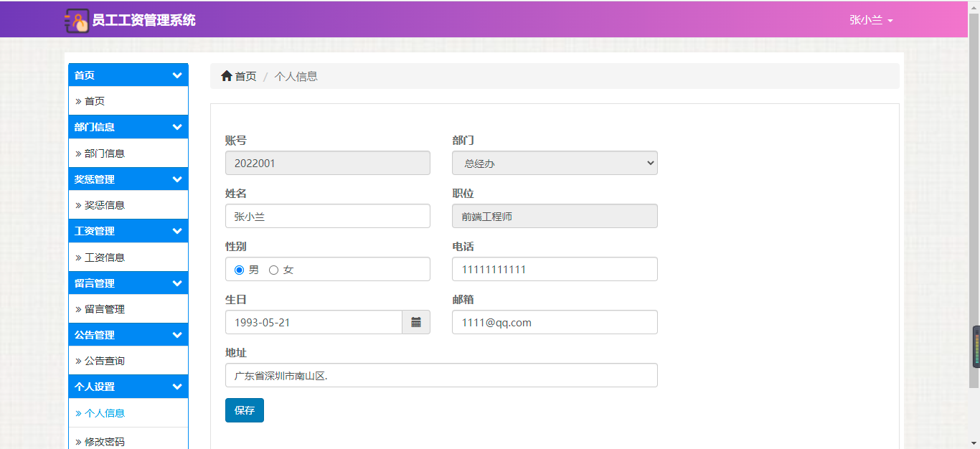Image resolution: width=980 pixels, height=449 pixels.
Task: Open the 个人信息 sidebar menu item
Action: coord(128,413)
